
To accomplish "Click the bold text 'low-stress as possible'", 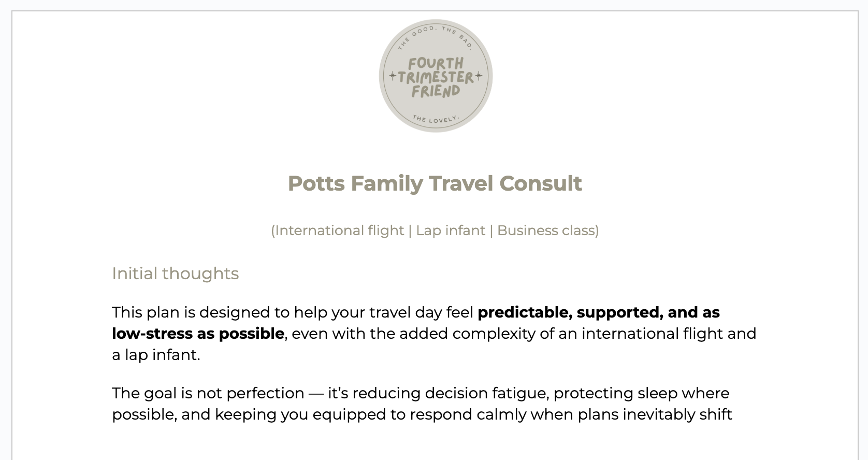I will coord(198,334).
